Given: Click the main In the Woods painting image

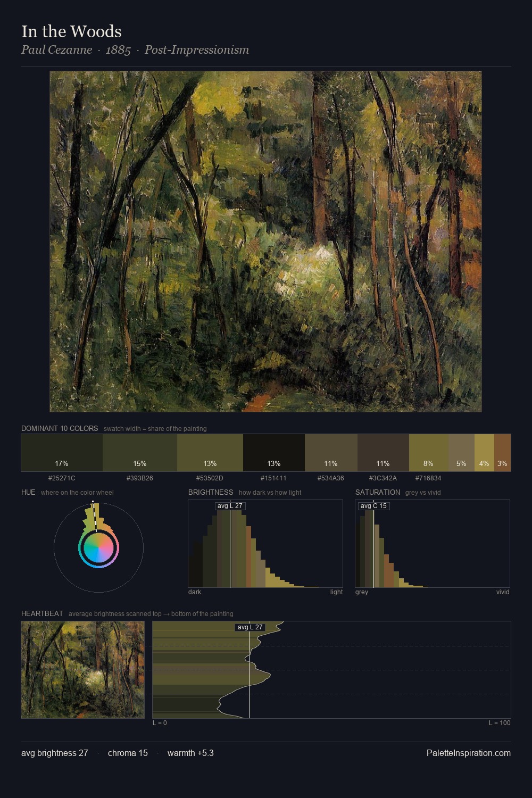Looking at the screenshot, I should point(265,242).
